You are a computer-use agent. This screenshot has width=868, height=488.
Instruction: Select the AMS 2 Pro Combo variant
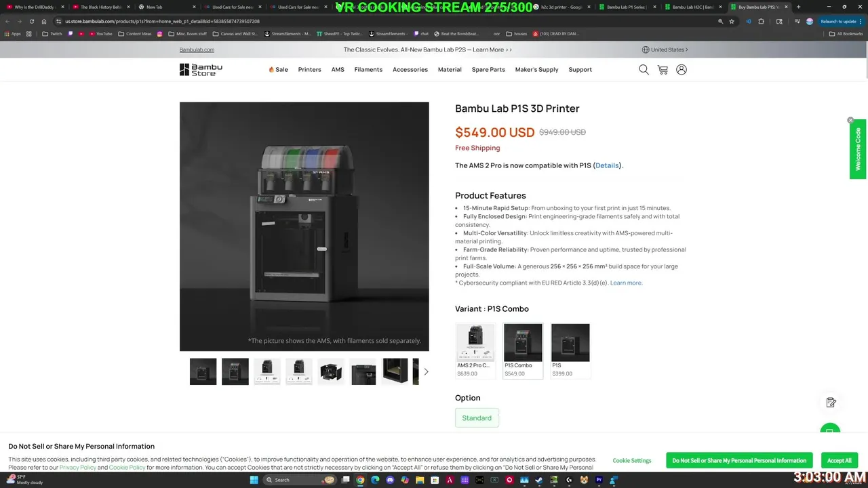[475, 350]
